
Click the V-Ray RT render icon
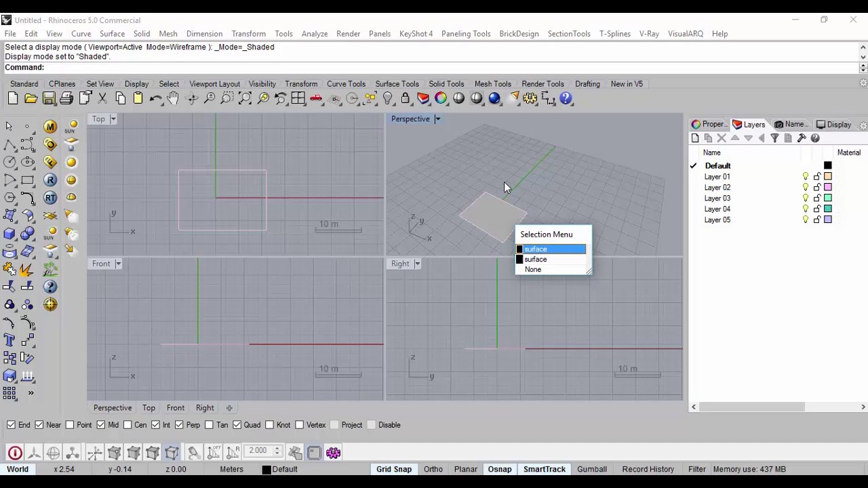[50, 198]
